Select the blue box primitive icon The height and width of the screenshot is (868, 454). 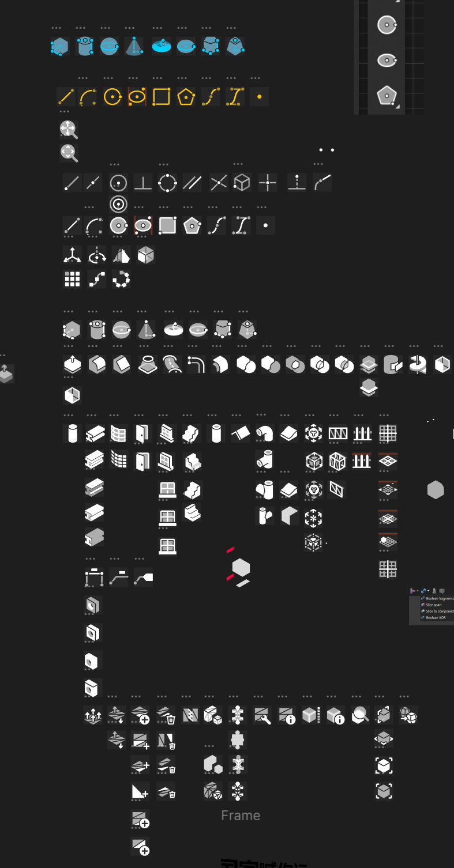tap(59, 46)
